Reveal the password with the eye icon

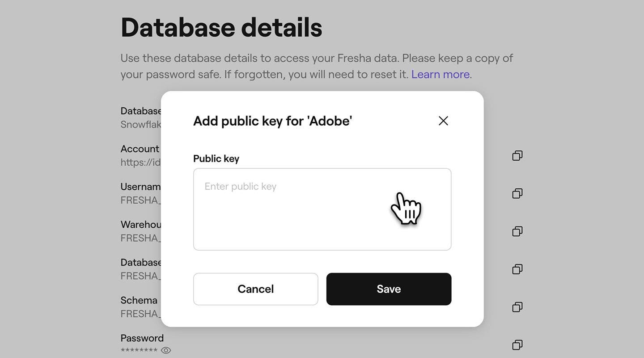pyautogui.click(x=166, y=350)
